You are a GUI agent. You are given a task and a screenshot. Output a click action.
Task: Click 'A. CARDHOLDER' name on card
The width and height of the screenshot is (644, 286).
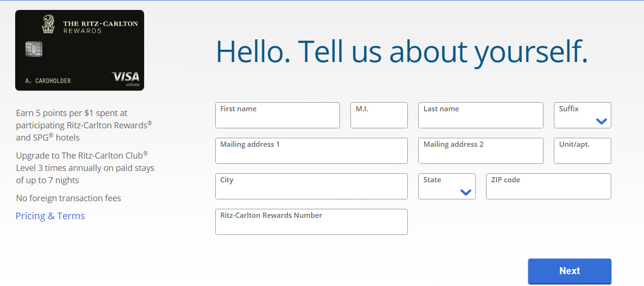point(48,81)
